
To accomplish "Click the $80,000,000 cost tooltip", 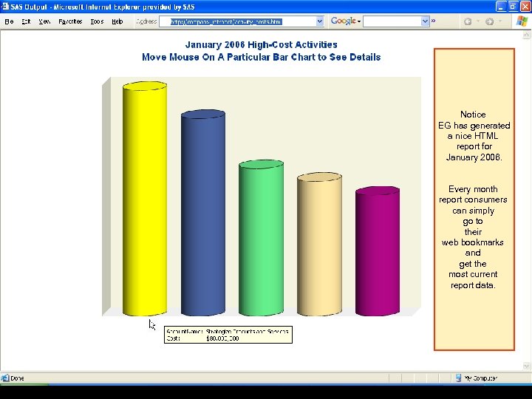I will 228,335.
